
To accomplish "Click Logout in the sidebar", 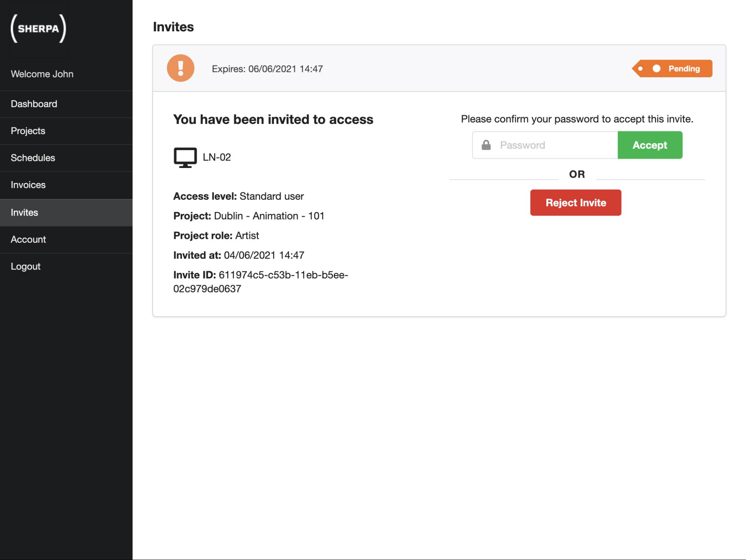I will click(x=25, y=266).
